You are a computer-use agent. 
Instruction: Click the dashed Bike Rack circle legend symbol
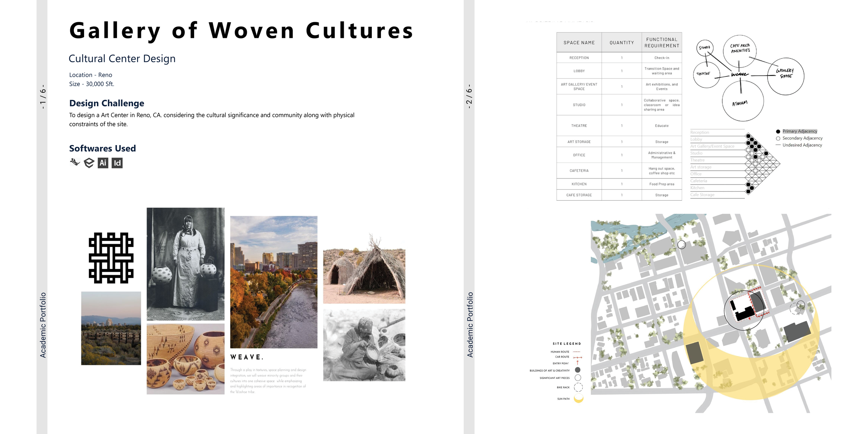tap(578, 387)
